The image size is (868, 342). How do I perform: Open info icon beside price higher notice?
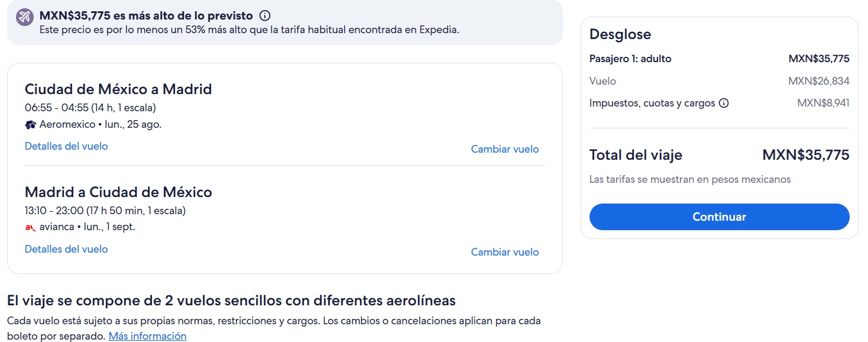pos(265,16)
